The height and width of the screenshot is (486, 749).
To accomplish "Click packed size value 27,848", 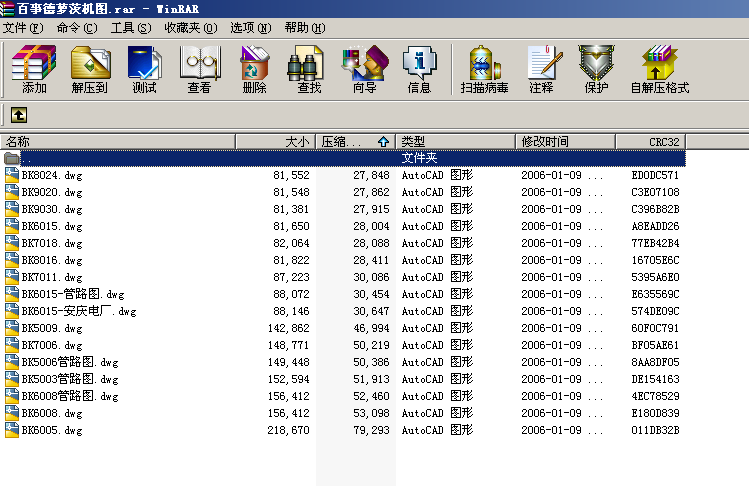I will 371,175.
